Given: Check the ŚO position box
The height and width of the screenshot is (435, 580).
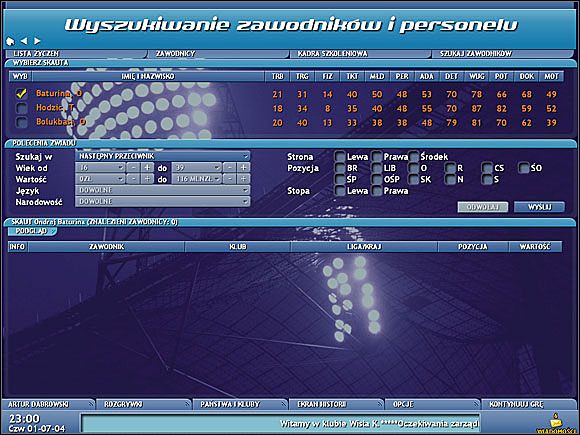Looking at the screenshot, I should pos(523,168).
